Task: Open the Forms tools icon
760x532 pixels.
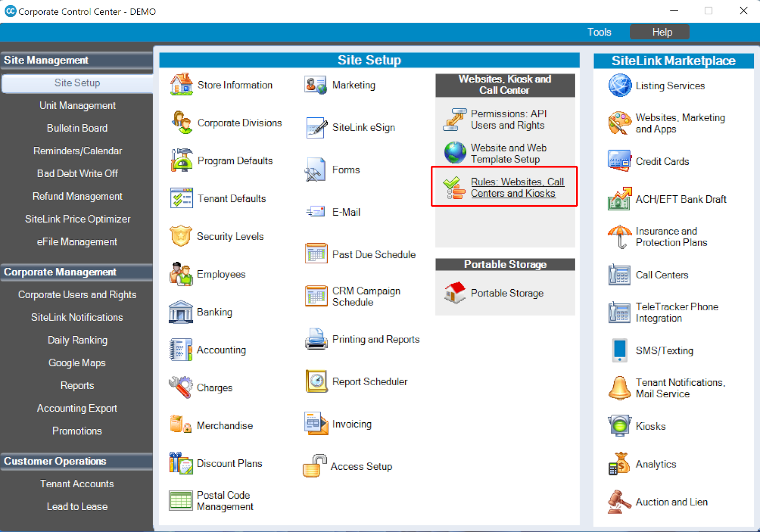Action: click(315, 170)
